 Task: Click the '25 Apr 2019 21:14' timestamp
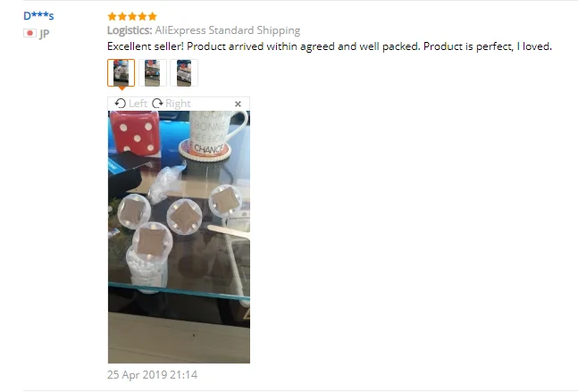[x=152, y=375]
